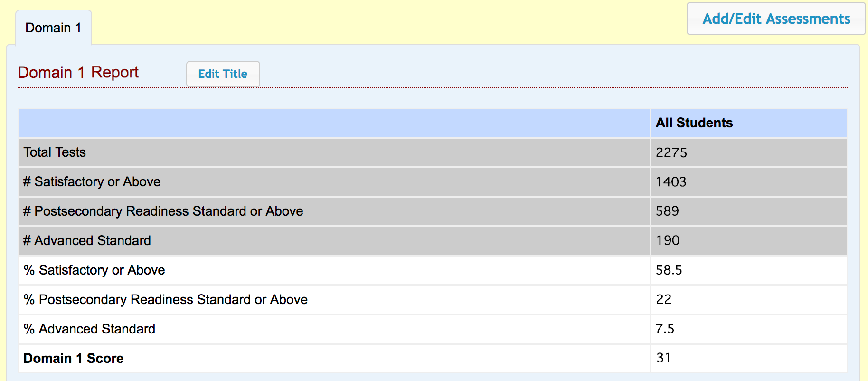
Task: Click # Postsecondary Readiness Standard or Above label
Action: point(163,211)
